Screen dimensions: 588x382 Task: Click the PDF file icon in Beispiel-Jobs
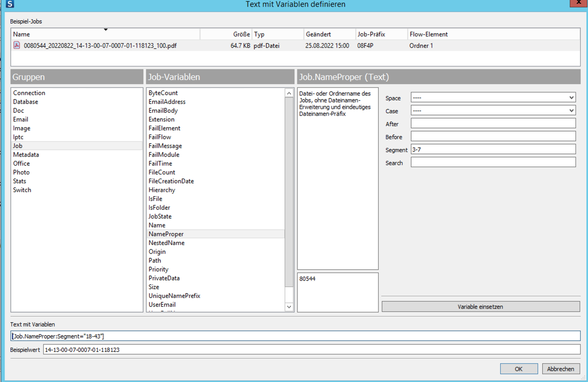pyautogui.click(x=17, y=46)
